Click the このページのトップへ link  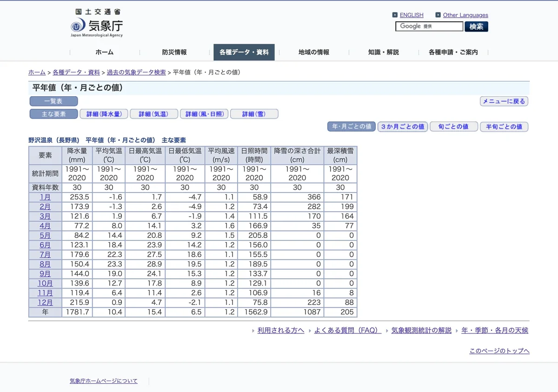coord(499,351)
